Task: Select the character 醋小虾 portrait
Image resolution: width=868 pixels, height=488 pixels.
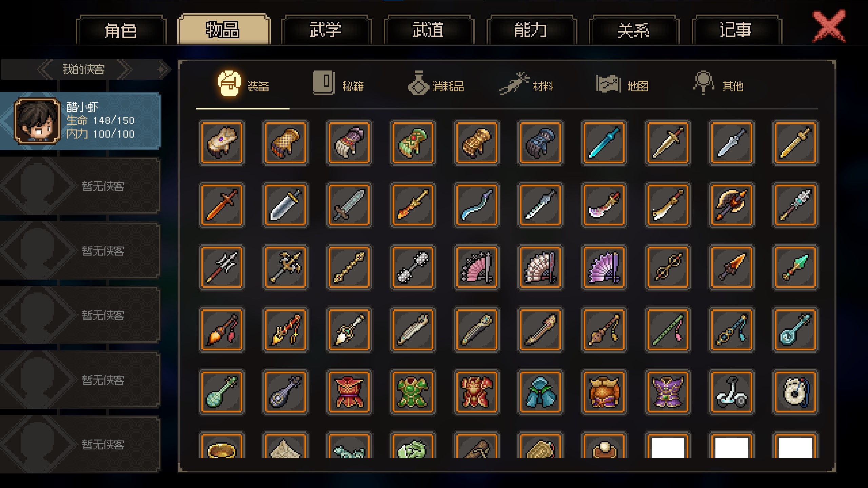Action: pos(37,120)
